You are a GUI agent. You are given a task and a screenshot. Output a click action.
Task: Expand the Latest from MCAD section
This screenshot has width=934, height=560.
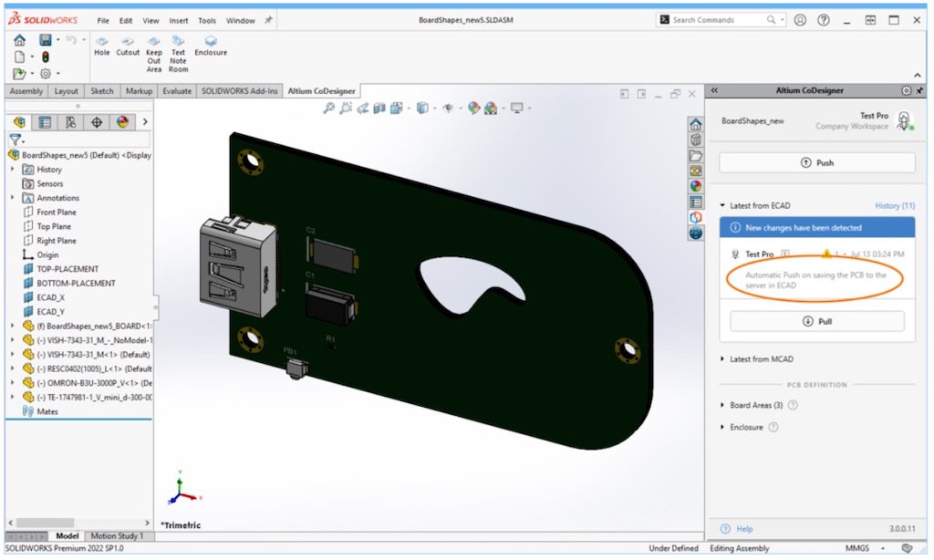722,359
